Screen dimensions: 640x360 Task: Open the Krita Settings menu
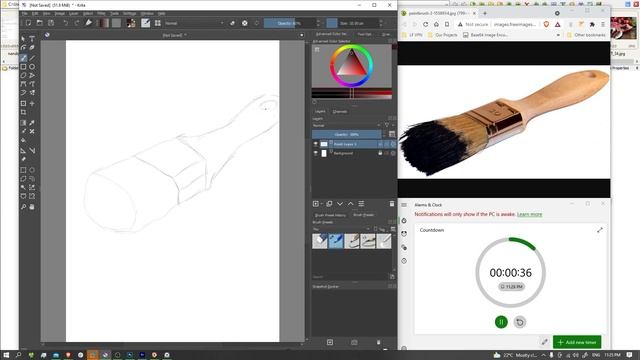point(129,13)
